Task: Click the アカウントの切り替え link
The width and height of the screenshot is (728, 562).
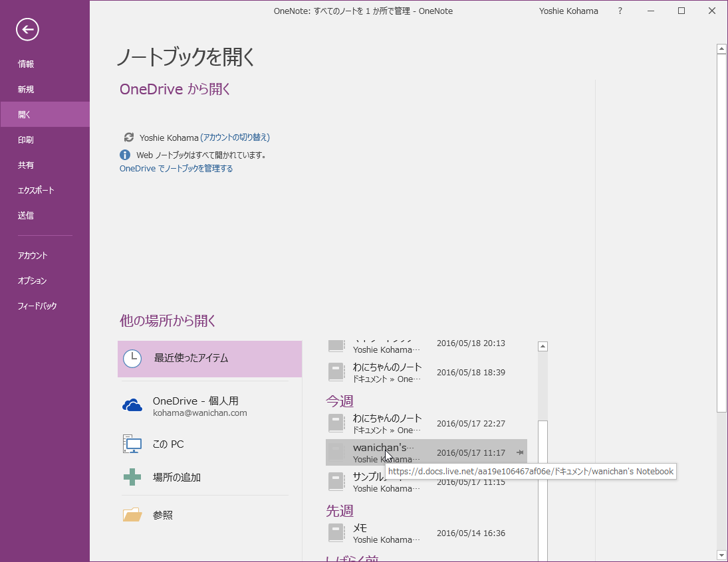Action: 235,138
